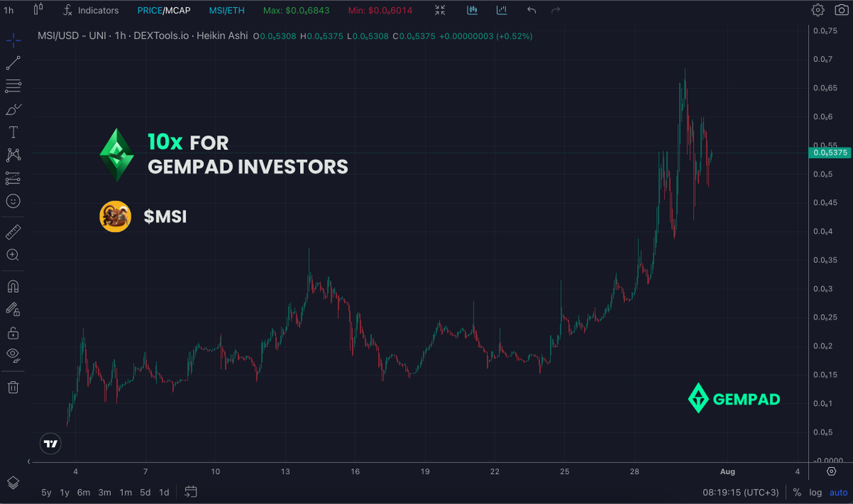Select the Trend Line drawing tool

click(13, 63)
